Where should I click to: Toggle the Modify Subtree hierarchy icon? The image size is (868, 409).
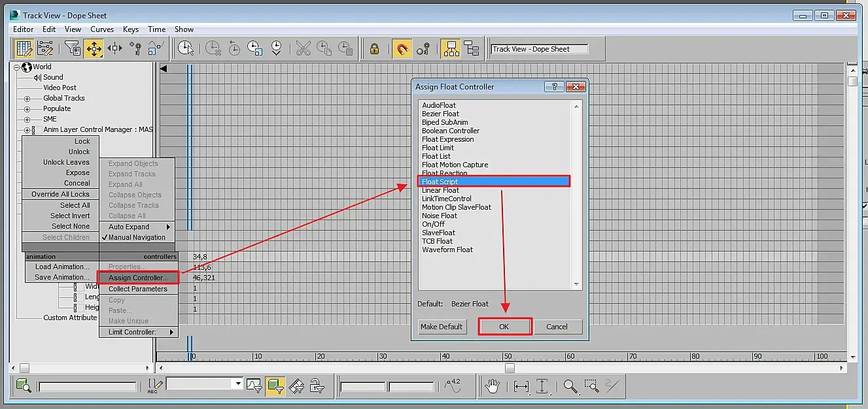pyautogui.click(x=451, y=48)
